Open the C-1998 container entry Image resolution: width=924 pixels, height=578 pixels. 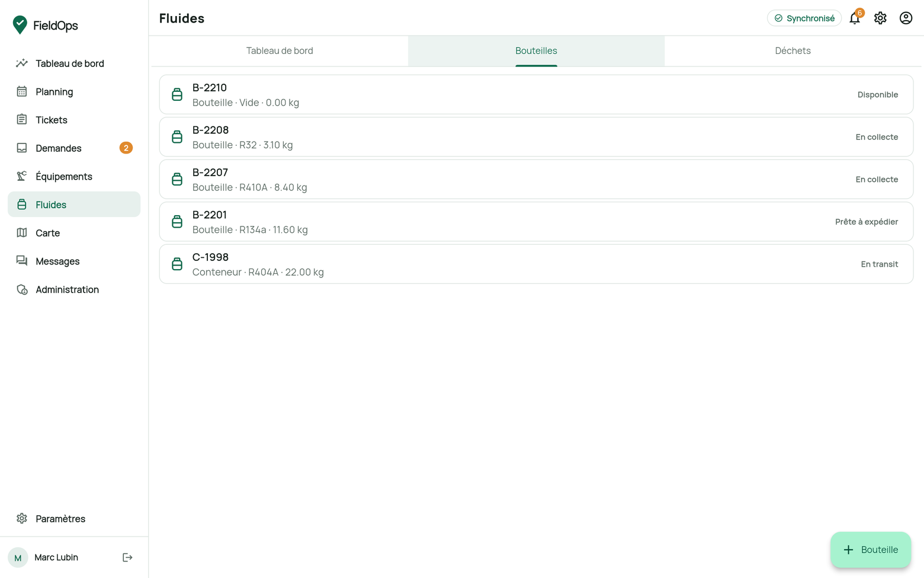[536, 264]
